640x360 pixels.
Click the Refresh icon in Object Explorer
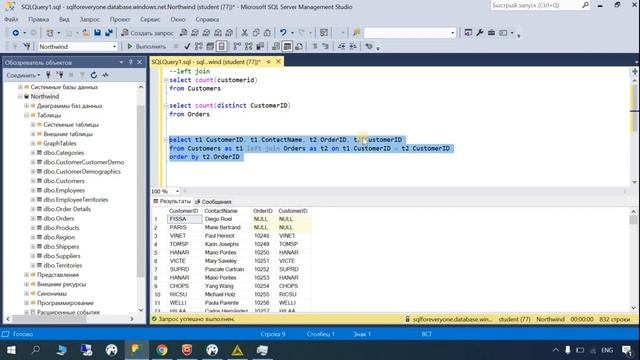point(94,75)
